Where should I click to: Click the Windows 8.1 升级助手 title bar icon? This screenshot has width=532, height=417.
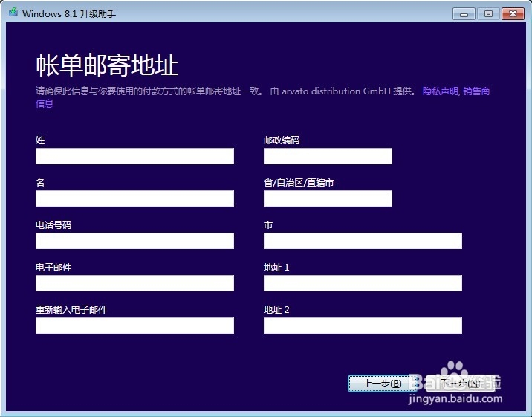tap(13, 13)
